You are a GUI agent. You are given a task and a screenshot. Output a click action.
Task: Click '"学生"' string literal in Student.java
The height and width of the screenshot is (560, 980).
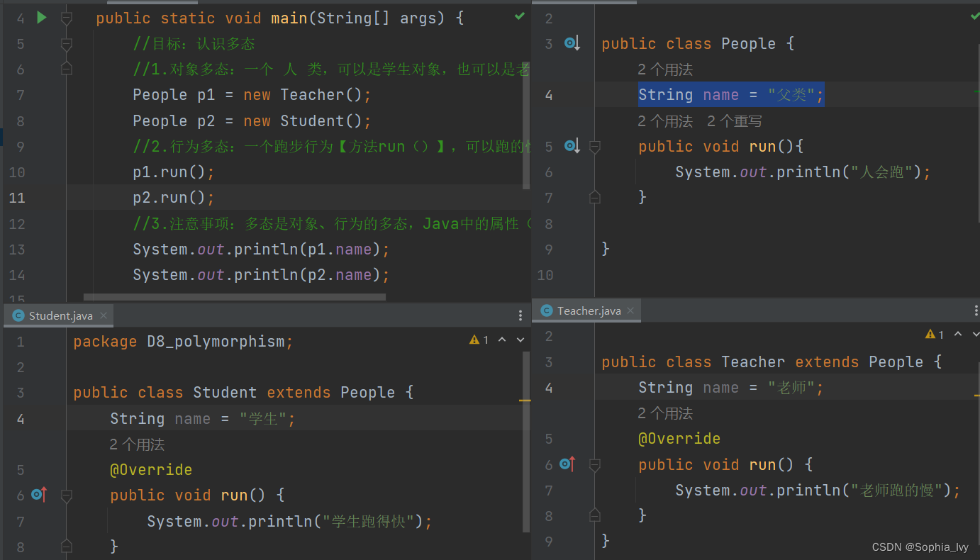(x=263, y=419)
